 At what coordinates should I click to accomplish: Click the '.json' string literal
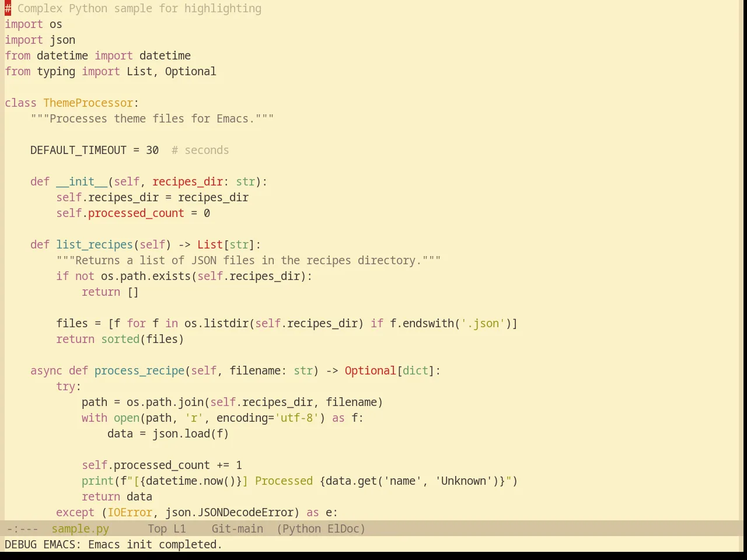pos(483,323)
